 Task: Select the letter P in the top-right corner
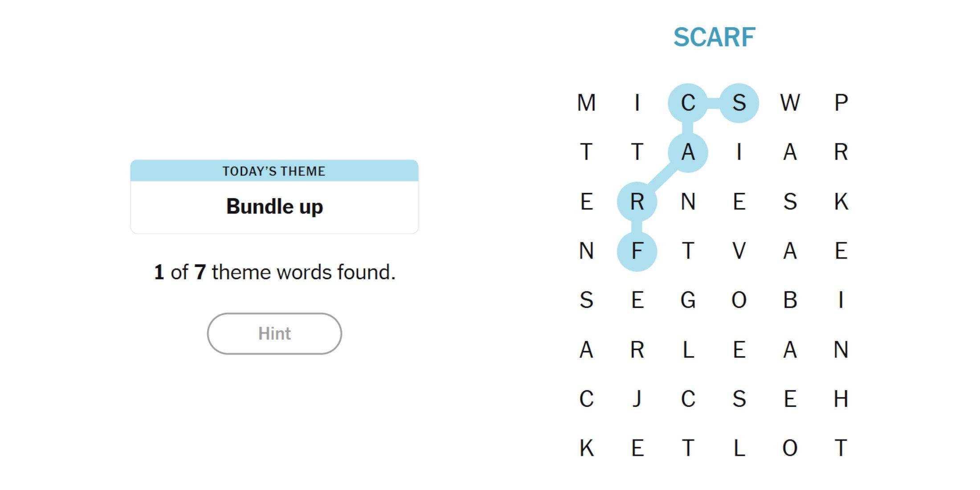click(x=842, y=102)
